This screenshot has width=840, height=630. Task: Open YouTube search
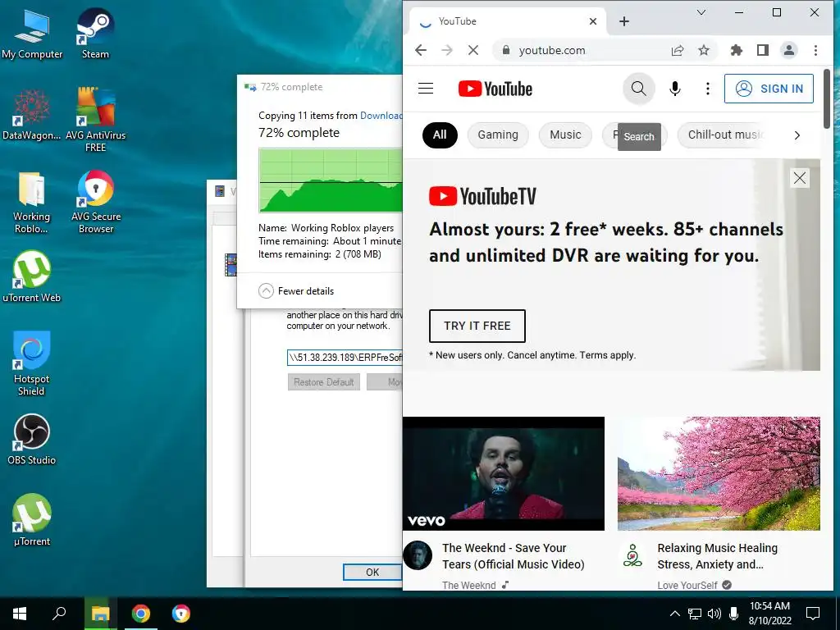pyautogui.click(x=638, y=89)
